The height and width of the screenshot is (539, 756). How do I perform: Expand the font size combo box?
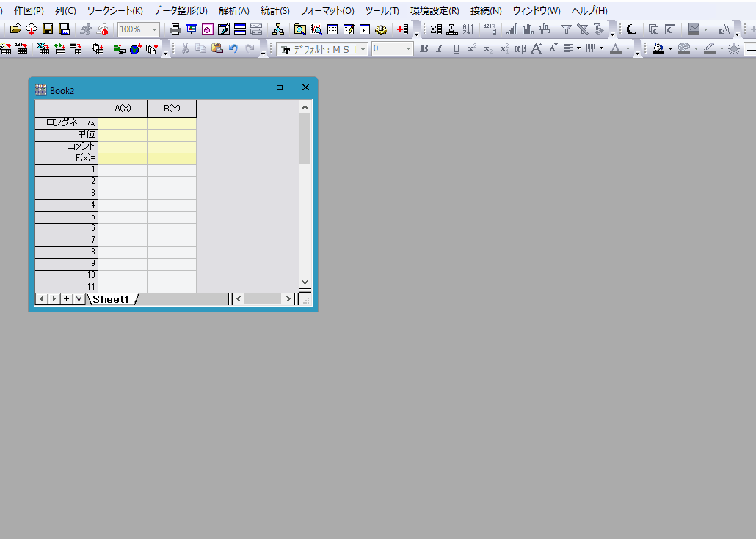(x=408, y=49)
